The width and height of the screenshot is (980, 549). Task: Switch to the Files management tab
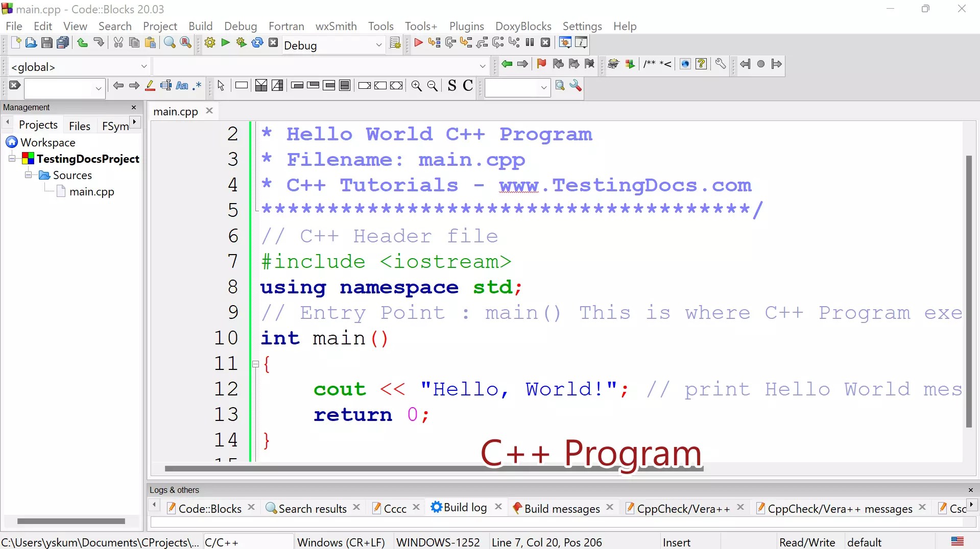click(x=79, y=126)
